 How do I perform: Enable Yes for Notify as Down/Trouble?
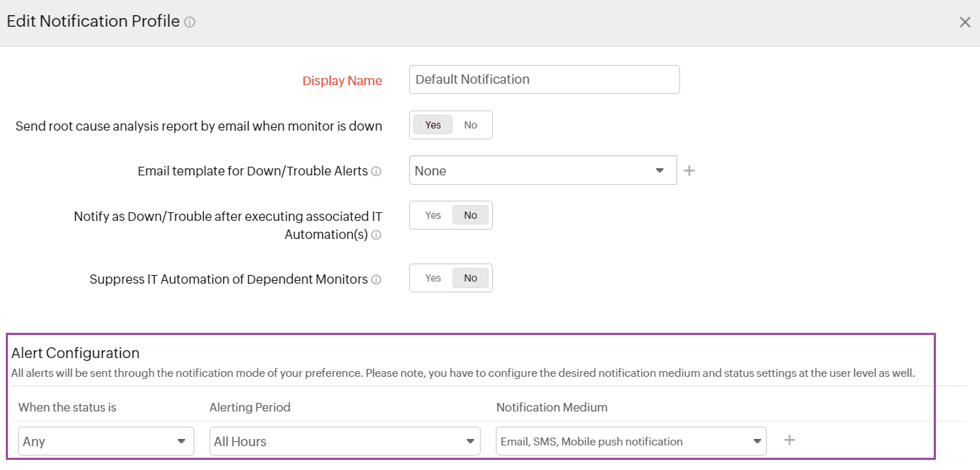coord(433,215)
